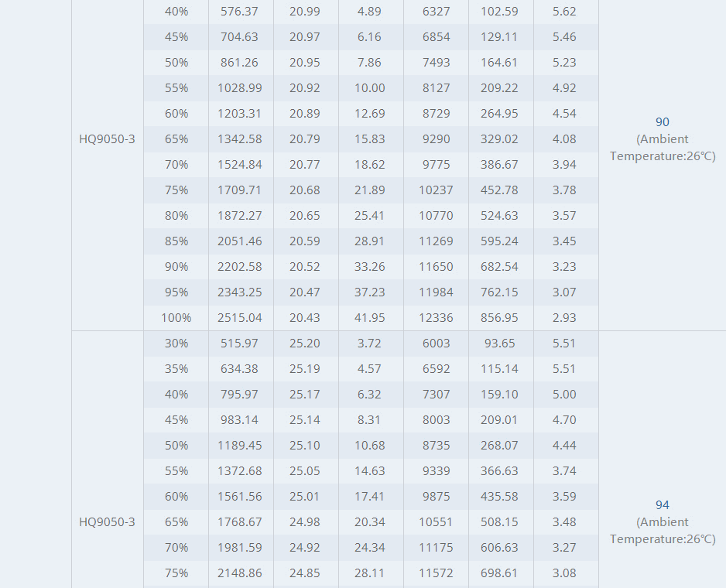The image size is (726, 588).
Task: Click the 100% throttle cell
Action: coord(176,318)
